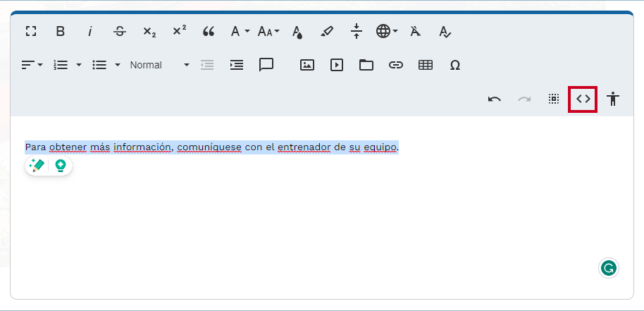
Task: Open the language globe dropdown
Action: click(387, 31)
